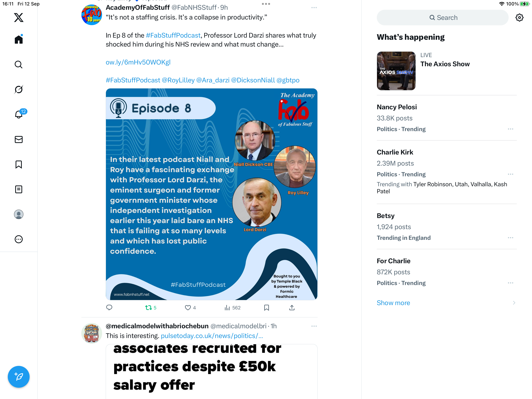532x399 pixels.
Task: Open the Lists icon in sidebar
Action: tap(18, 189)
